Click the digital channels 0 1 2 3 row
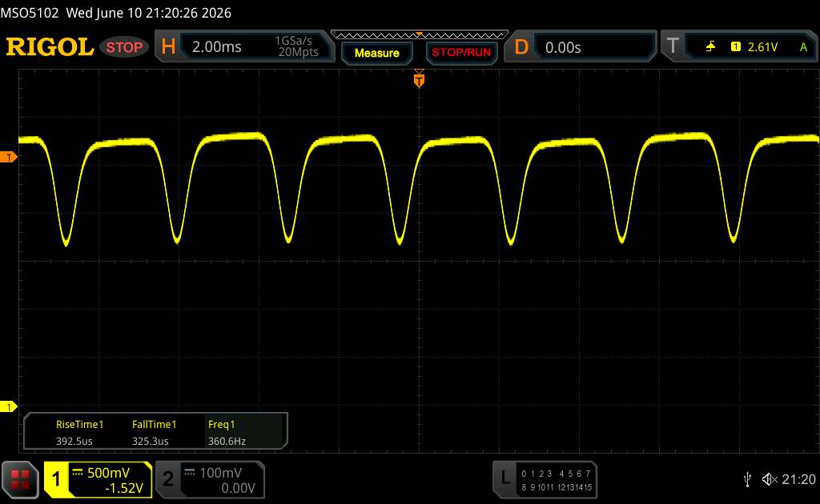Viewport: 820px width, 504px height. pos(537,474)
